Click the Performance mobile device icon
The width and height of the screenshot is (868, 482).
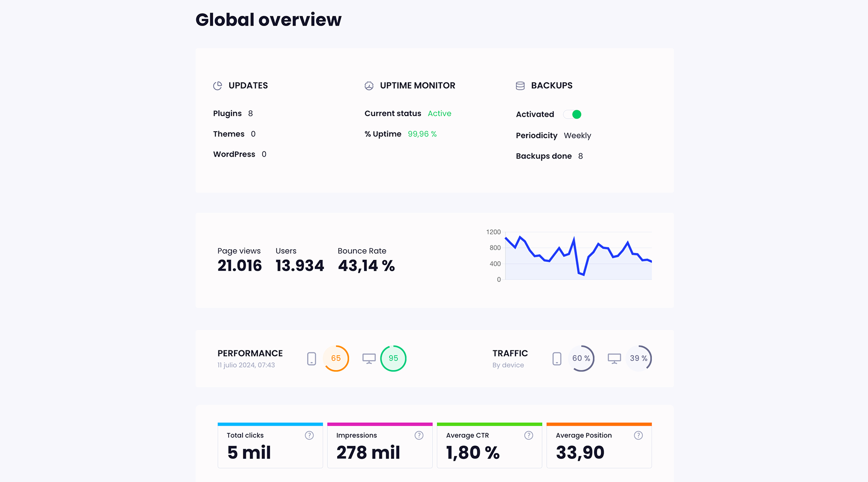click(312, 359)
